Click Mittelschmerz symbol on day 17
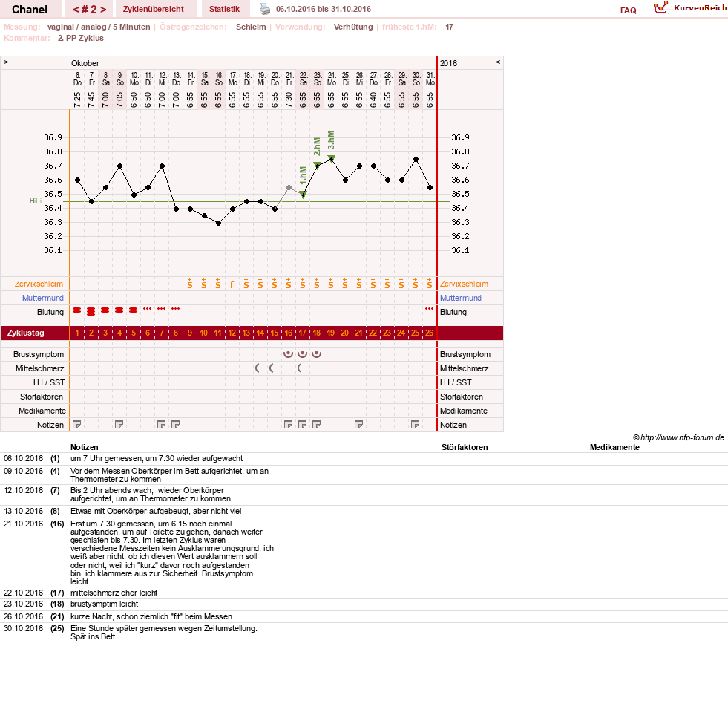Image resolution: width=728 pixels, height=701 pixels. 300,368
